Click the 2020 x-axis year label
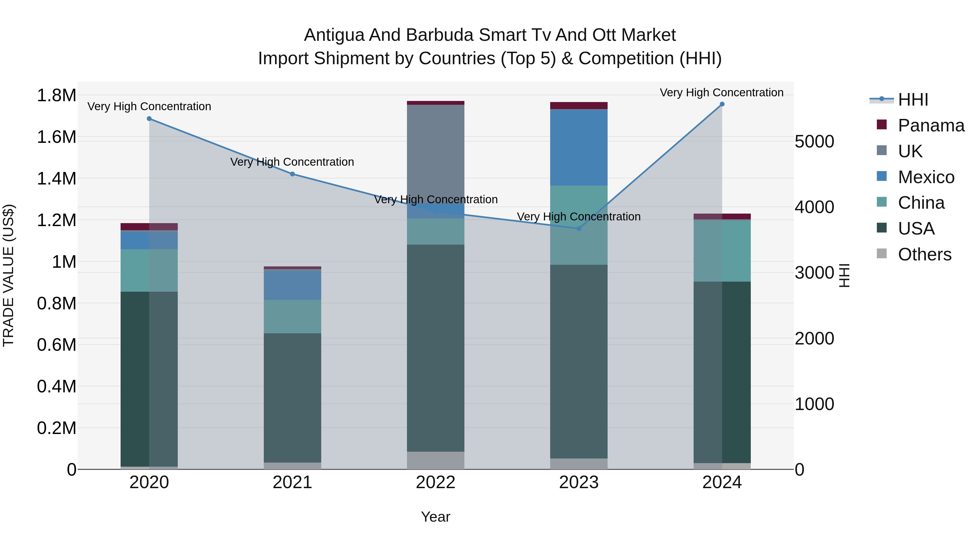This screenshot has height=551, width=980. [149, 482]
